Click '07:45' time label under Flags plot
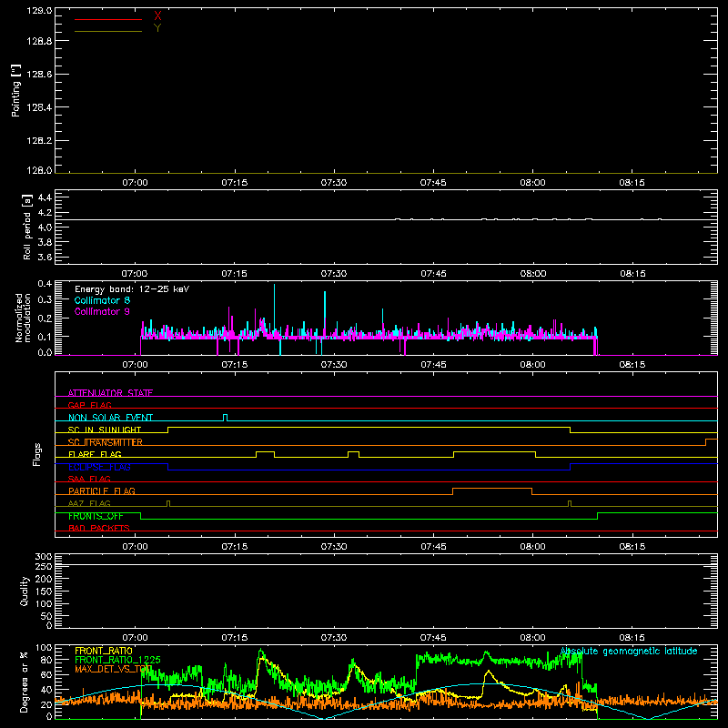The height and width of the screenshot is (728, 728). tap(433, 547)
